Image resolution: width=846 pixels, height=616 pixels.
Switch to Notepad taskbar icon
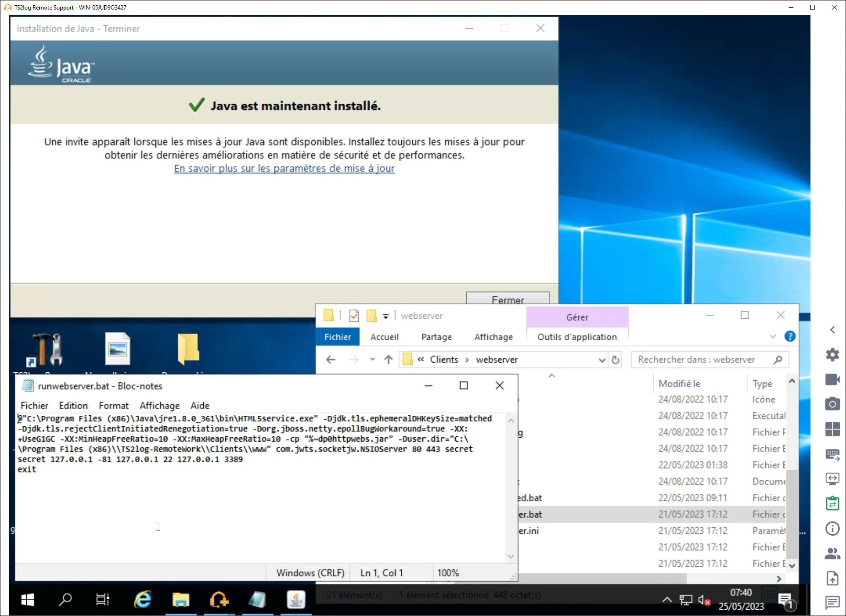tap(257, 600)
